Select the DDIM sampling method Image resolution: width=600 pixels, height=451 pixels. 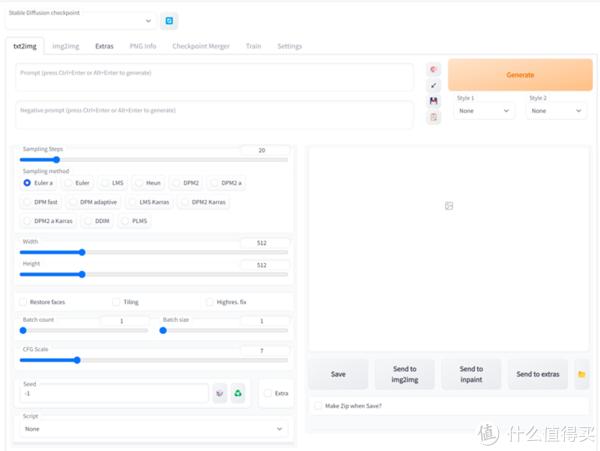click(x=97, y=221)
